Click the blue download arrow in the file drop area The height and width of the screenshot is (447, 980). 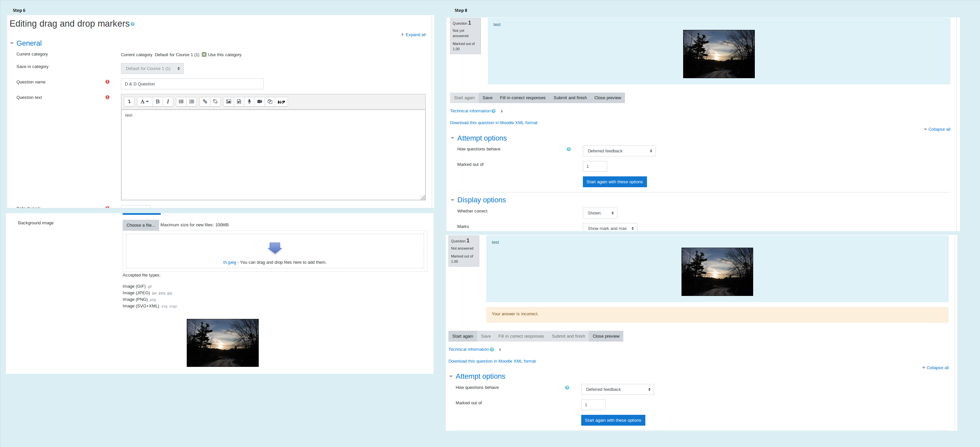pyautogui.click(x=275, y=248)
